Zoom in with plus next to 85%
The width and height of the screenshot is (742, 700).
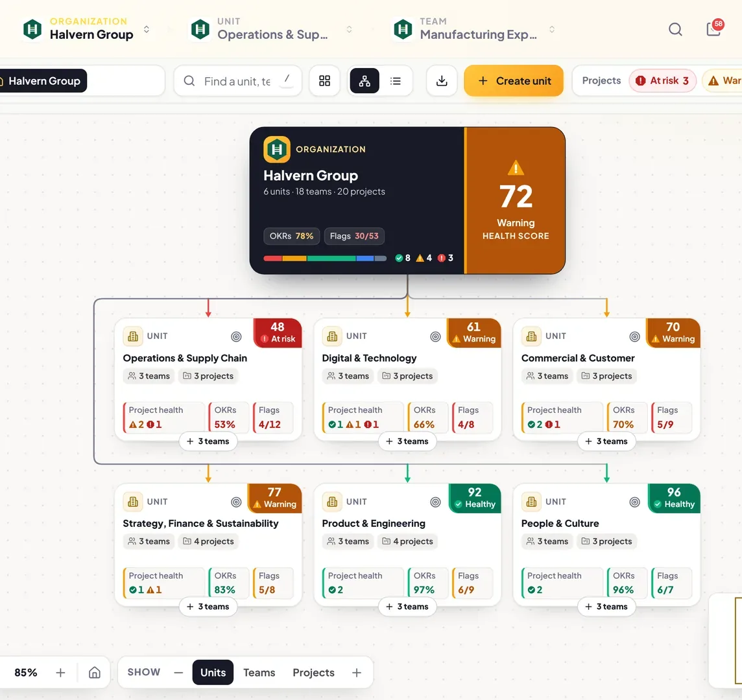(x=60, y=673)
